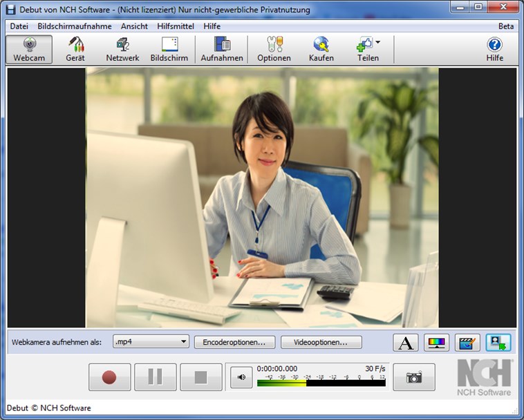This screenshot has width=524, height=420.
Task: Open the Aufnahmen recordings list
Action: [x=222, y=50]
